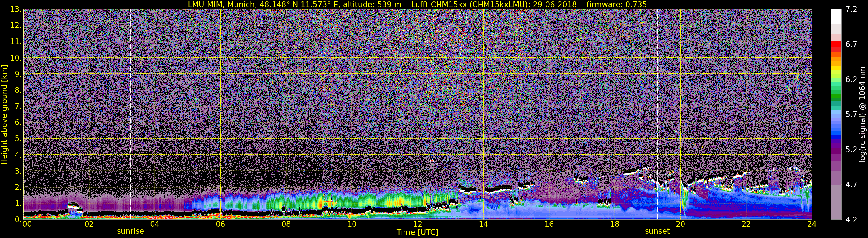Click the 'sunset' label below the axis
868x238 pixels.
click(x=657, y=231)
